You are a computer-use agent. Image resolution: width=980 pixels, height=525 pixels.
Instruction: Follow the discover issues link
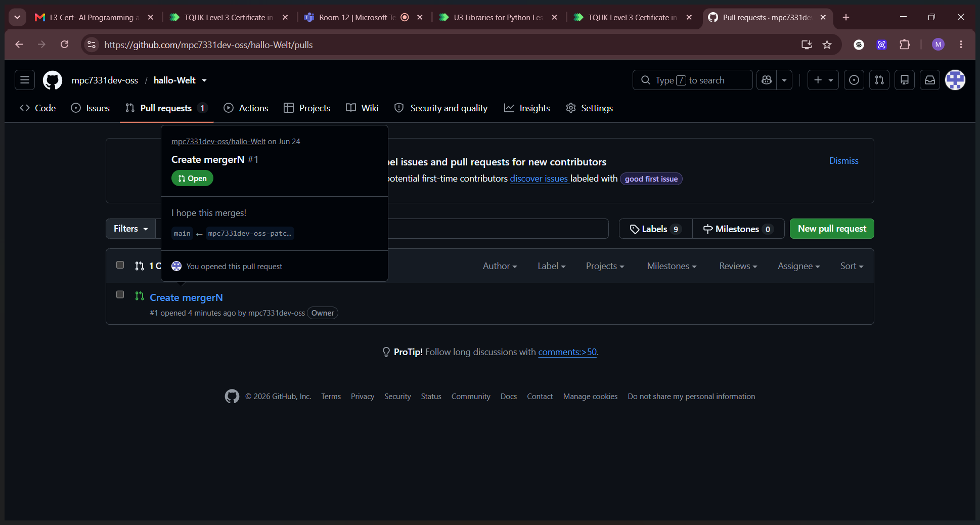(x=539, y=179)
